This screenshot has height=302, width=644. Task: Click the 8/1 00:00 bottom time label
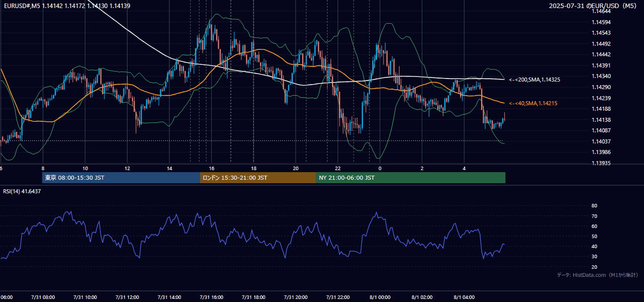(x=380, y=297)
